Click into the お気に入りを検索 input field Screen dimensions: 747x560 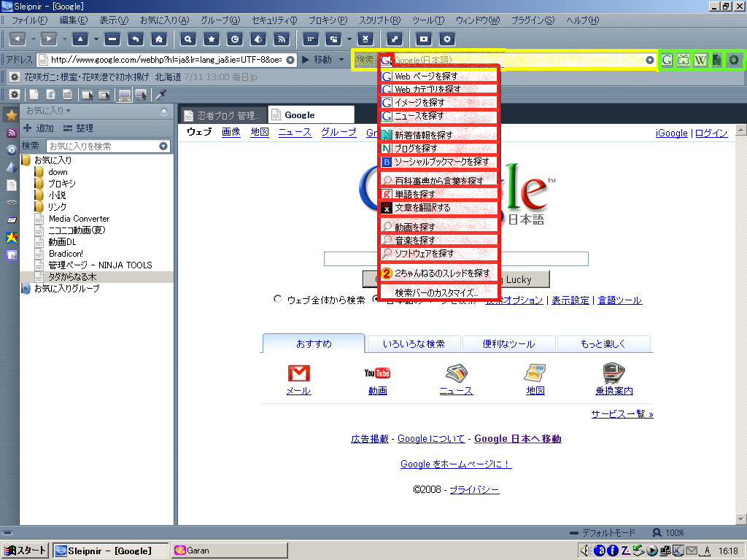point(103,146)
